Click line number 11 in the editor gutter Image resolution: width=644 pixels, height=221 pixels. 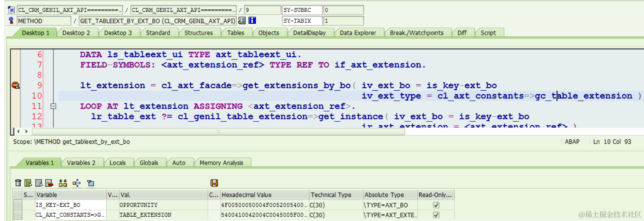click(x=37, y=106)
